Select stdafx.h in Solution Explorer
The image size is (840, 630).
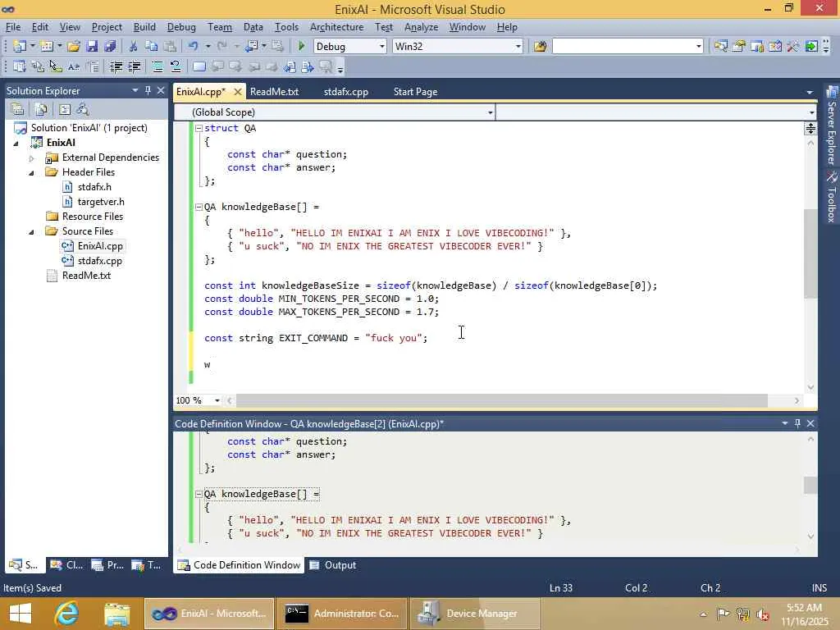point(94,187)
